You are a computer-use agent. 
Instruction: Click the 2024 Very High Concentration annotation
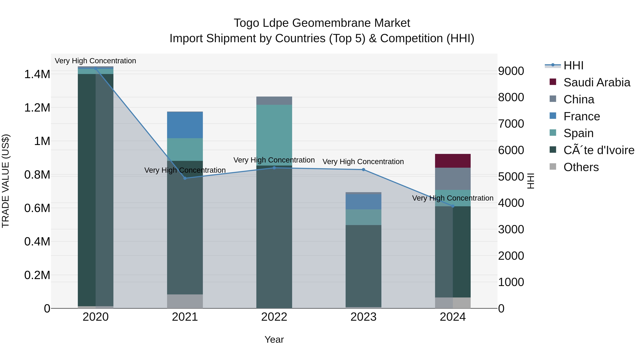point(453,198)
